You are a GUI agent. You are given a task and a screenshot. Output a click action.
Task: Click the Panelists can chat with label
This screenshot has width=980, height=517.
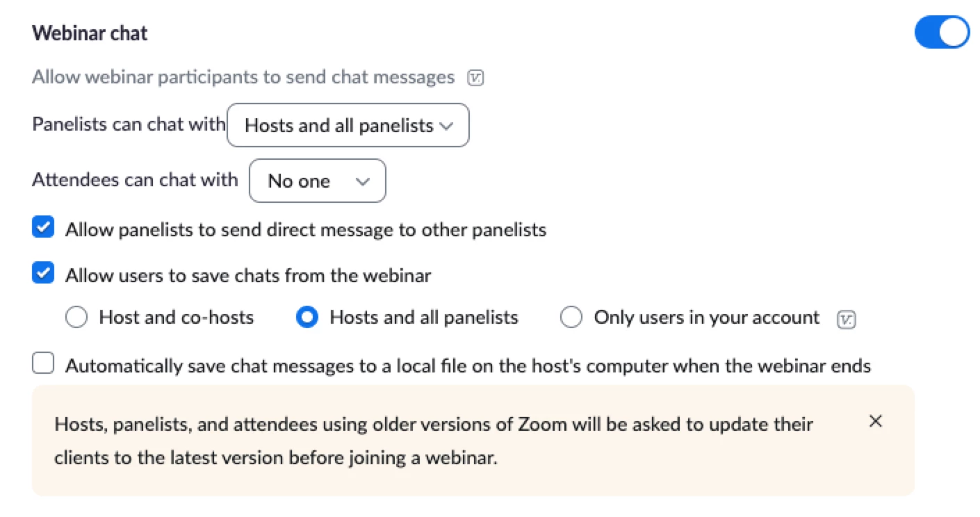click(x=129, y=125)
